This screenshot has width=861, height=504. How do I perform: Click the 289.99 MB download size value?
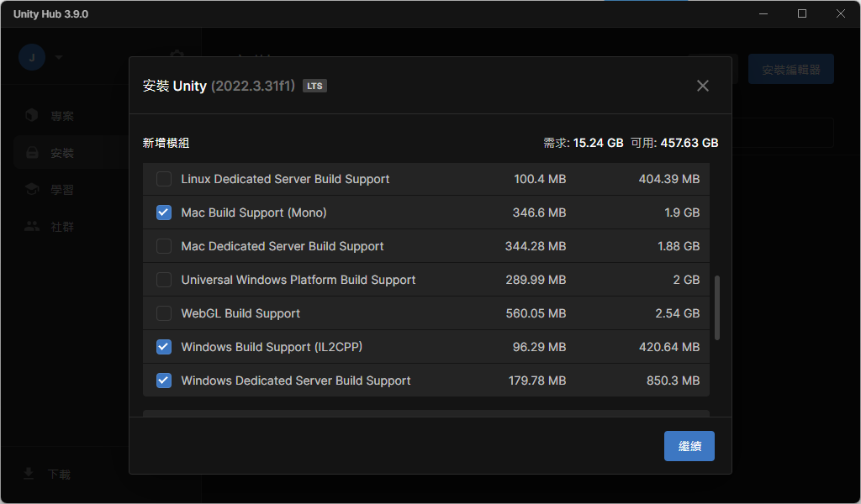pyautogui.click(x=536, y=280)
